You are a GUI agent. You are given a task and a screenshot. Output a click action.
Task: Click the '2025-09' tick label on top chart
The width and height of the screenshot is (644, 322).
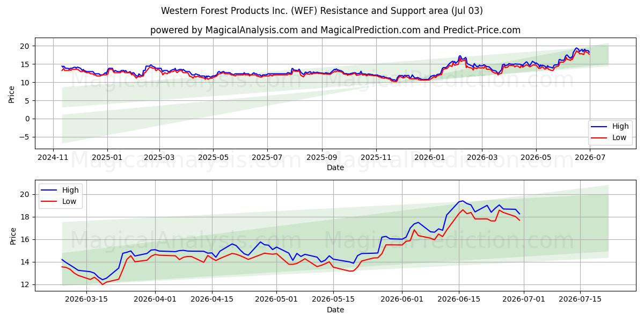(x=321, y=158)
